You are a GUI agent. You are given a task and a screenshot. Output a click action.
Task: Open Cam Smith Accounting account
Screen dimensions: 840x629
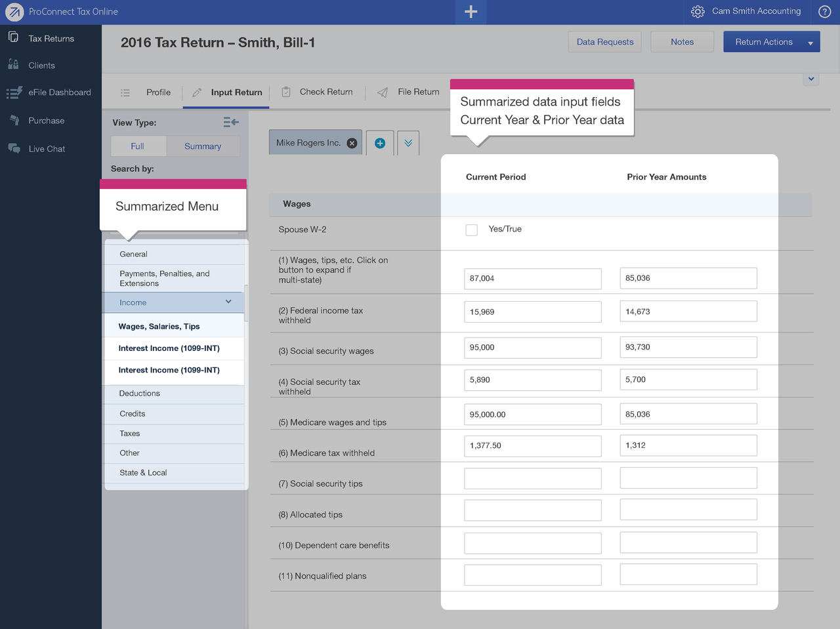[x=756, y=11]
